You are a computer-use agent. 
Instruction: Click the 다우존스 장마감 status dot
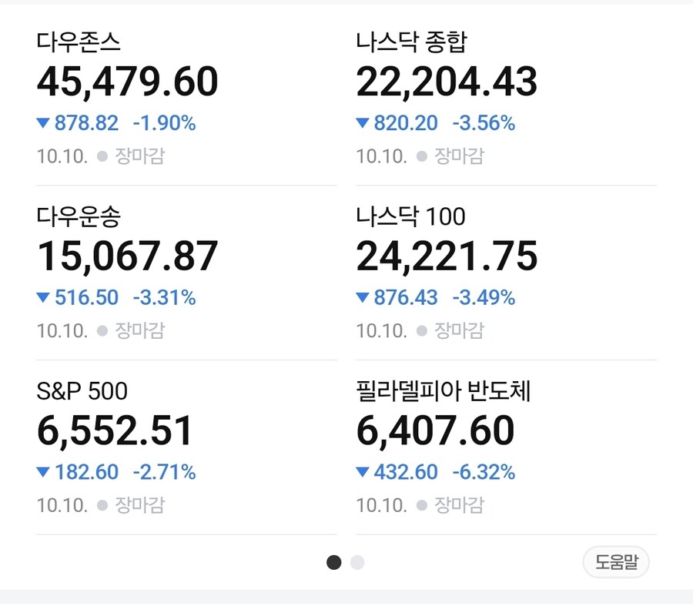coord(102,156)
